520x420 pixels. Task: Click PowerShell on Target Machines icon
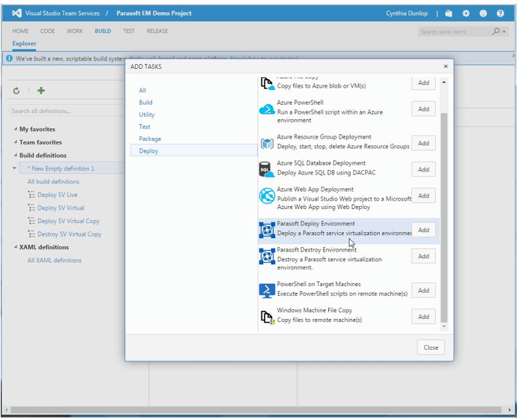(x=267, y=290)
